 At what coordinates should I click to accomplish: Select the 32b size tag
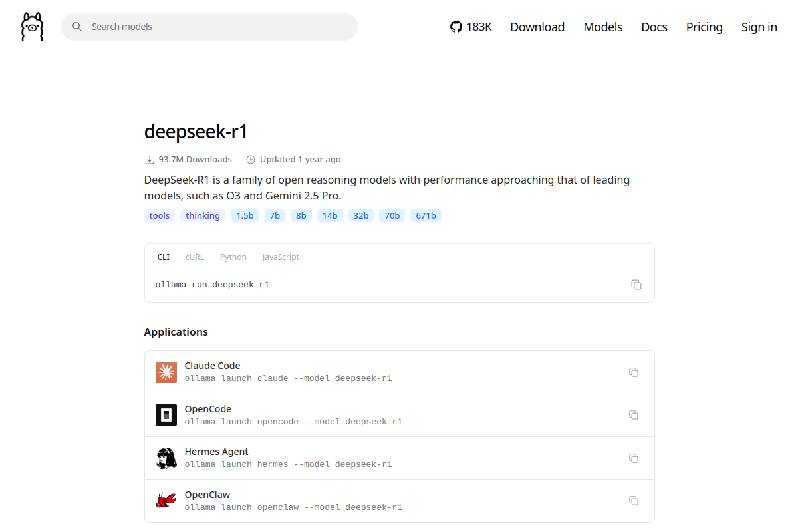point(361,215)
